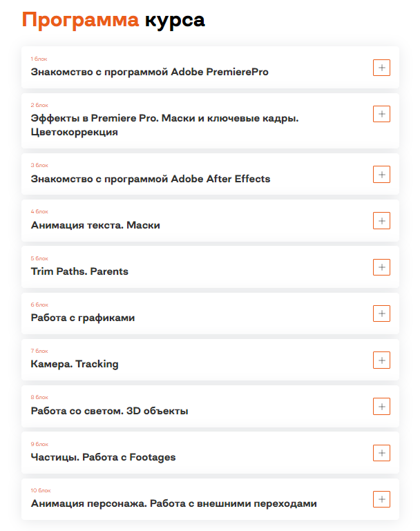
Task: Open Знакомство с программой Adobe After Effects
Action: pyautogui.click(x=151, y=179)
